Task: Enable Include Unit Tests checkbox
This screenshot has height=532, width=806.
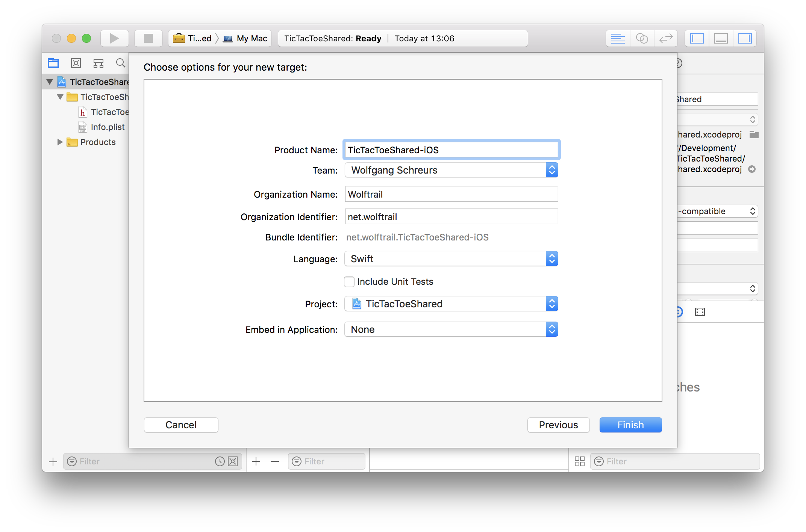Action: tap(349, 282)
